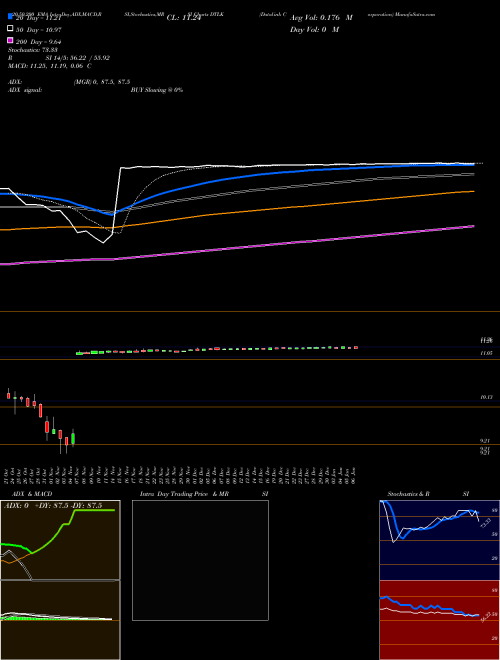Click the 11.05 price axis label

click(487, 354)
